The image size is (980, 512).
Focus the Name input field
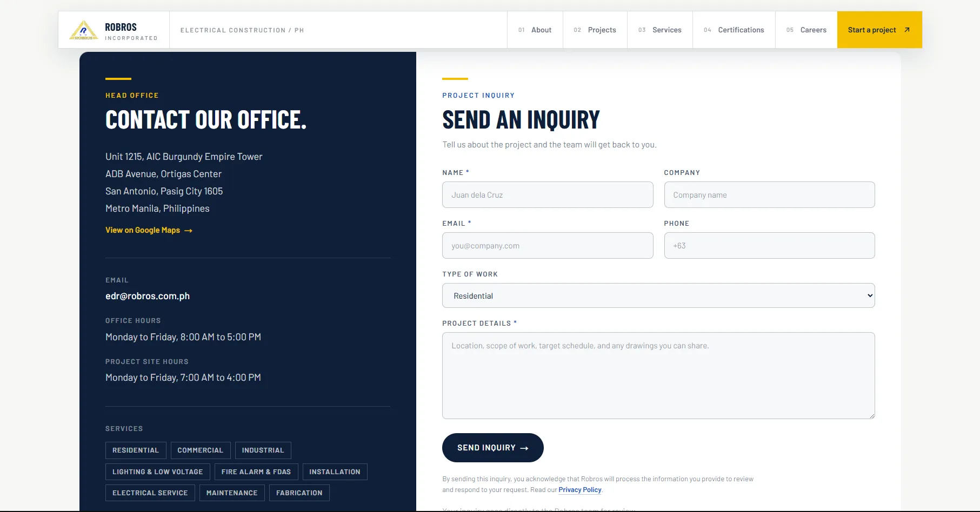[x=548, y=194]
